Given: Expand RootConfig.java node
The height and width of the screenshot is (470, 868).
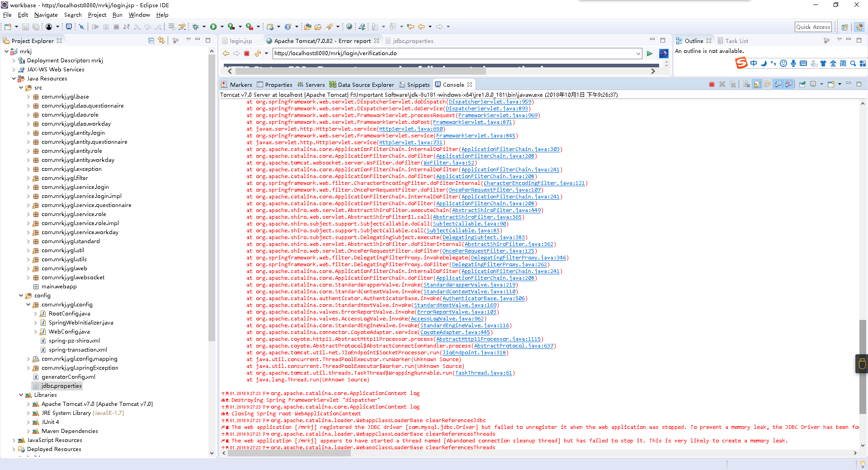Looking at the screenshot, I should tap(35, 314).
